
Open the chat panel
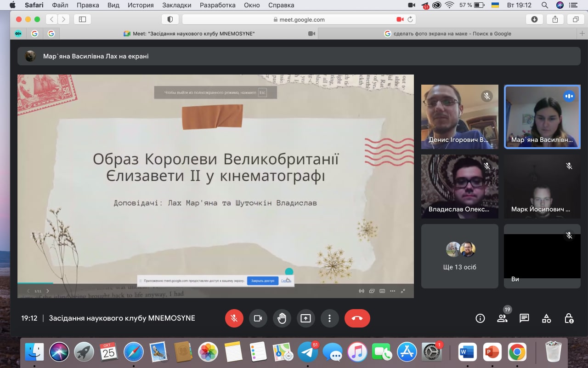[524, 318]
